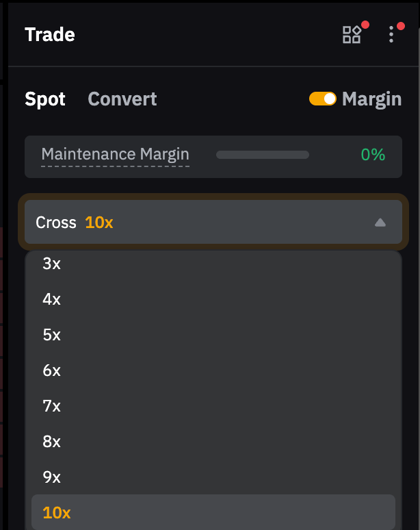420x530 pixels.
Task: Select 4x leverage option
Action: [x=52, y=299]
